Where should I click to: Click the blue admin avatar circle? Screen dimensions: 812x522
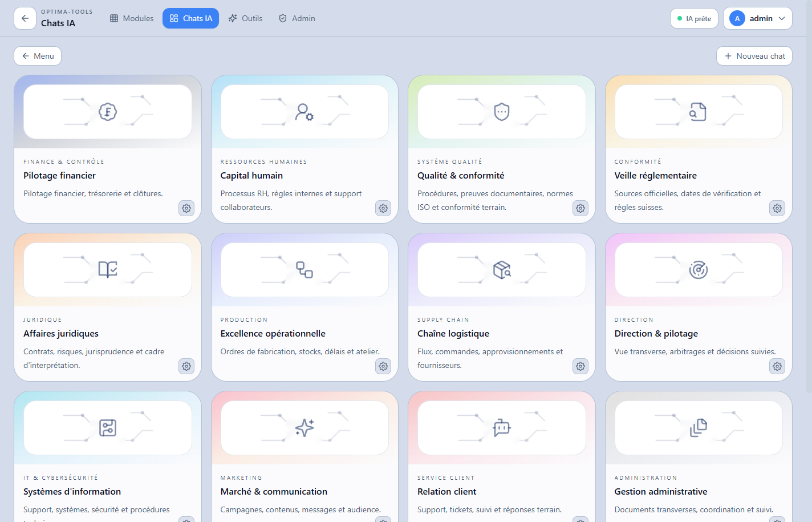(x=737, y=18)
